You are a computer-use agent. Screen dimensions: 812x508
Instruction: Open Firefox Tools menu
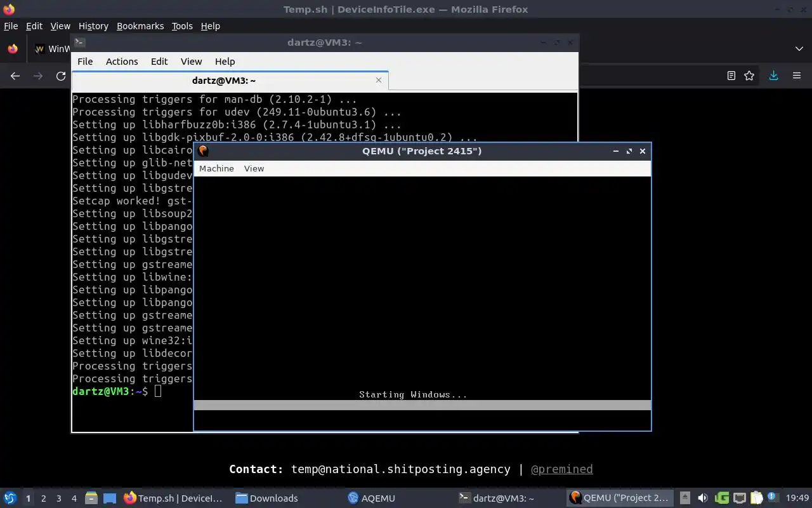point(182,26)
